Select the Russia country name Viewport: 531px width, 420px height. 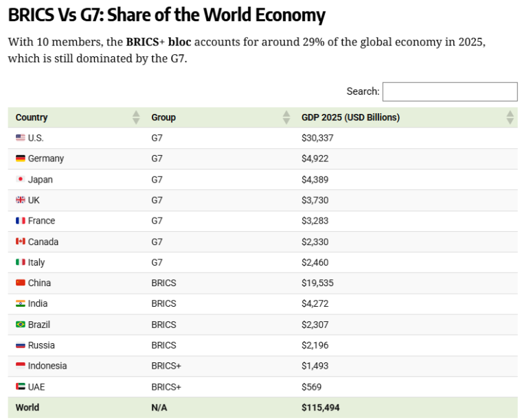point(41,345)
